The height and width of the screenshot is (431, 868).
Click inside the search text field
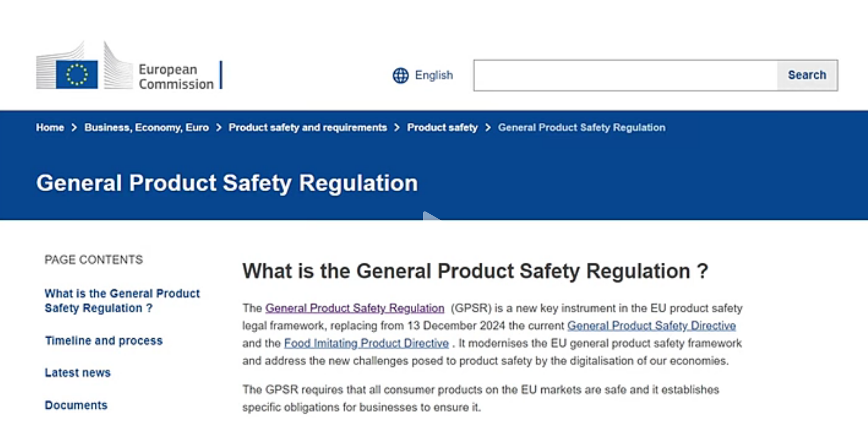click(x=625, y=75)
